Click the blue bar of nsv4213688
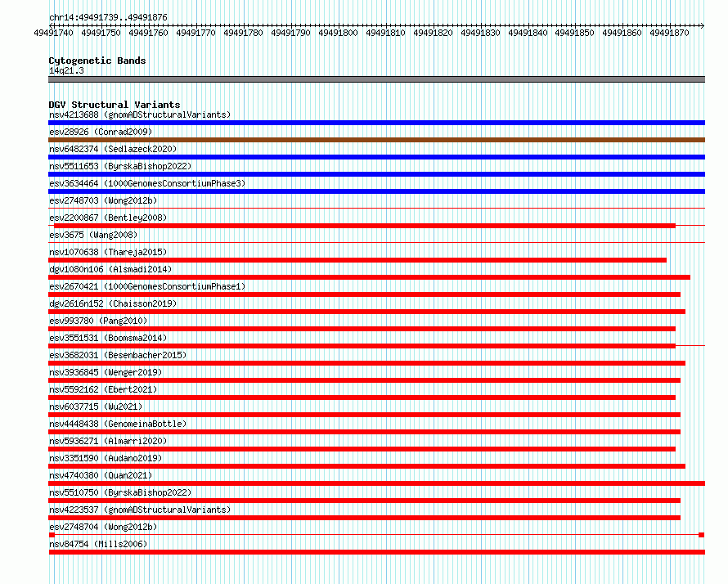 (376, 123)
